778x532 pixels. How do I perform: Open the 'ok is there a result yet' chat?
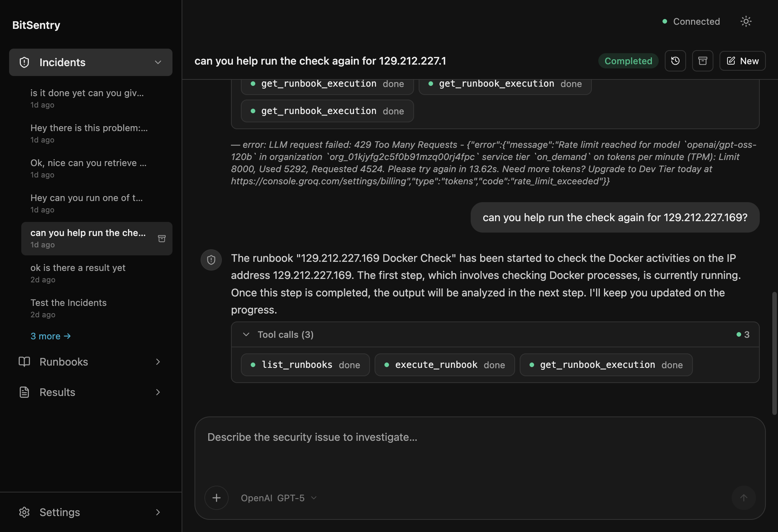tap(78, 268)
